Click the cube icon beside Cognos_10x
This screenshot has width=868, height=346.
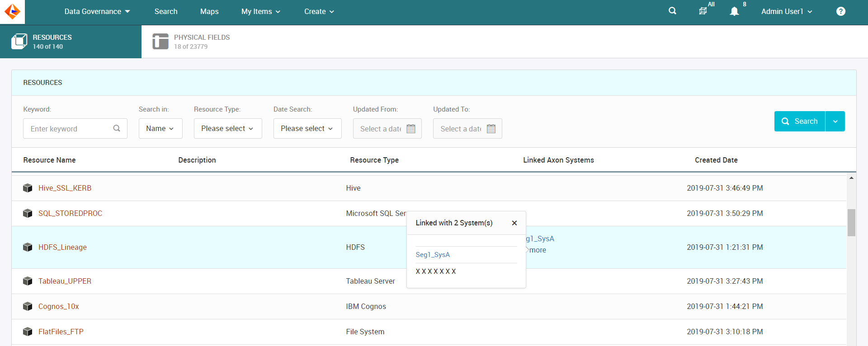28,306
